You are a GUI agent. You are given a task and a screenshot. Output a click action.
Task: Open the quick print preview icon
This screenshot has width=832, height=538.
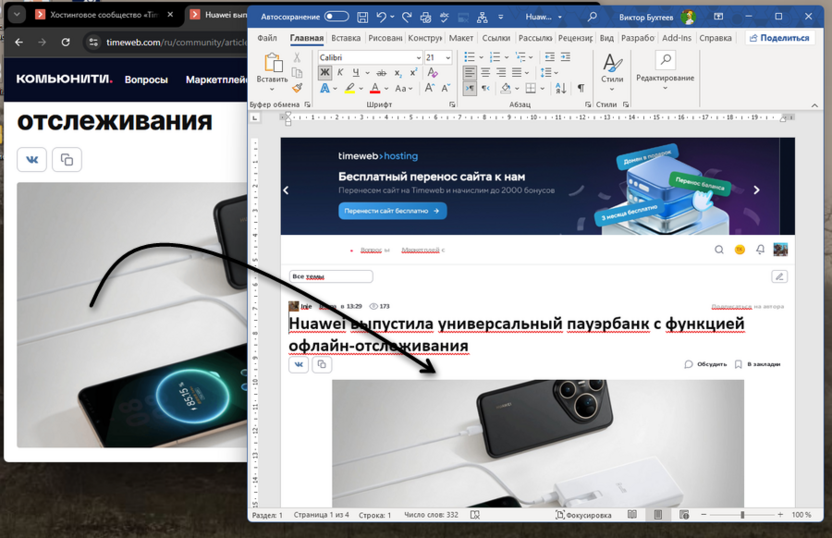coord(426,17)
